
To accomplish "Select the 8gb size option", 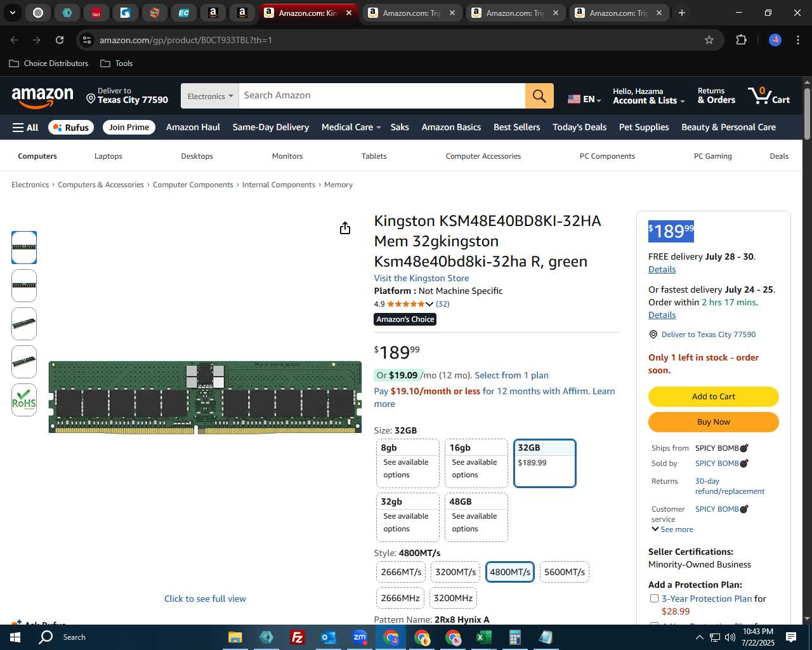I will pos(407,463).
